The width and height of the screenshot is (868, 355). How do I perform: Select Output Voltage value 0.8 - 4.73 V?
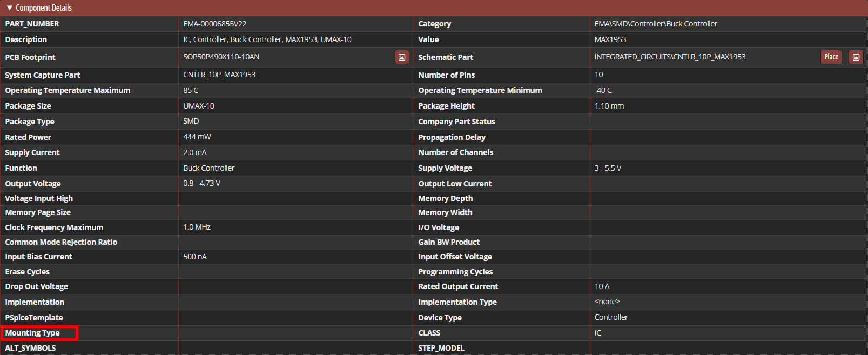tap(201, 183)
